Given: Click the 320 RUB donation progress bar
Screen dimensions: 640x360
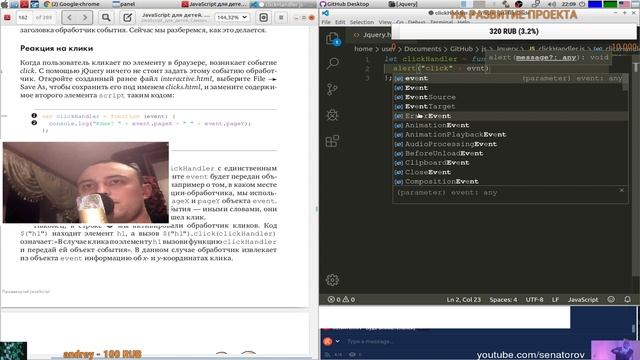Looking at the screenshot, I should click(514, 31).
